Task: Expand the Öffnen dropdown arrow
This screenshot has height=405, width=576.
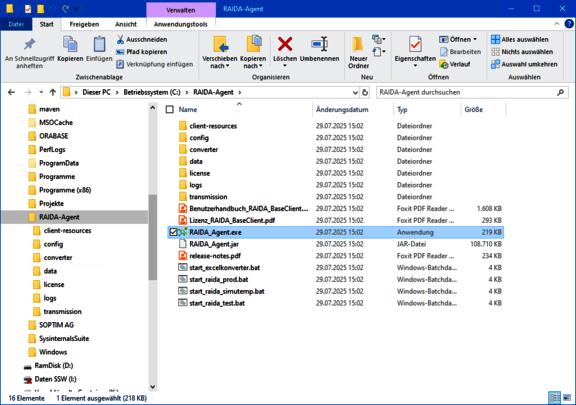Action: coord(475,39)
